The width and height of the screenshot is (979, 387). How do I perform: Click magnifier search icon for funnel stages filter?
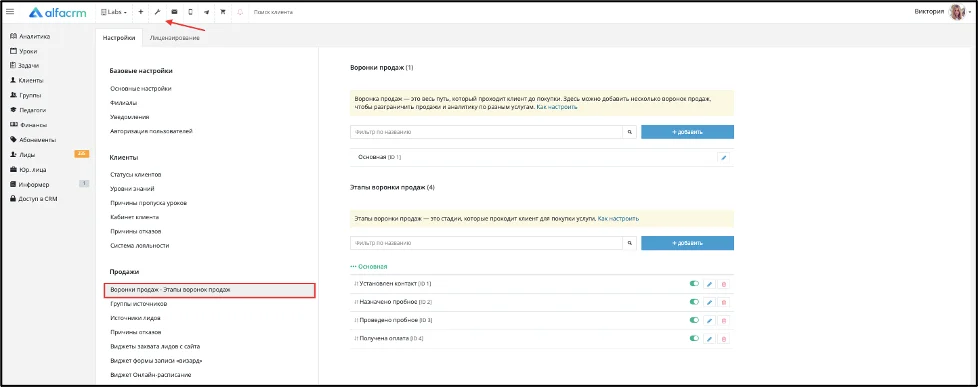(x=629, y=243)
